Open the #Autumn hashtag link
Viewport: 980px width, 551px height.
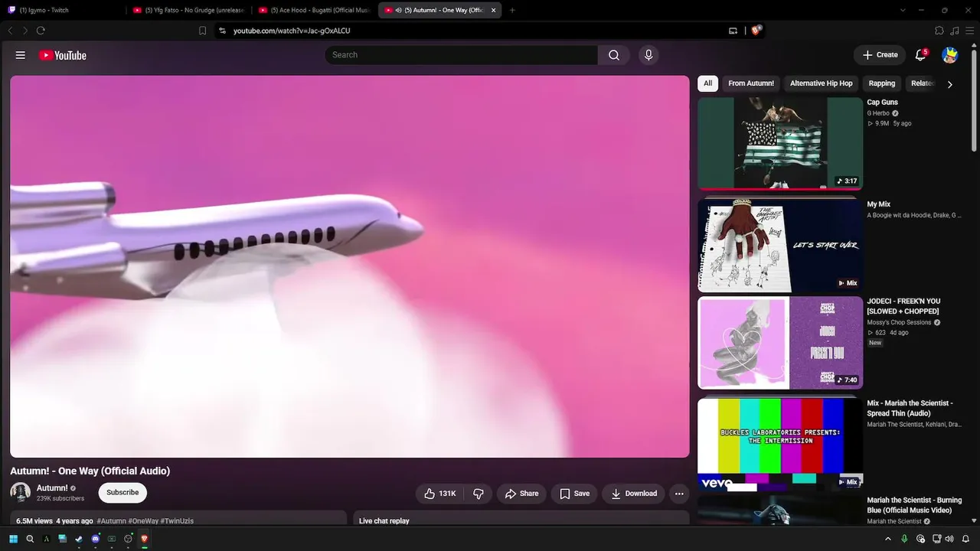[112, 521]
